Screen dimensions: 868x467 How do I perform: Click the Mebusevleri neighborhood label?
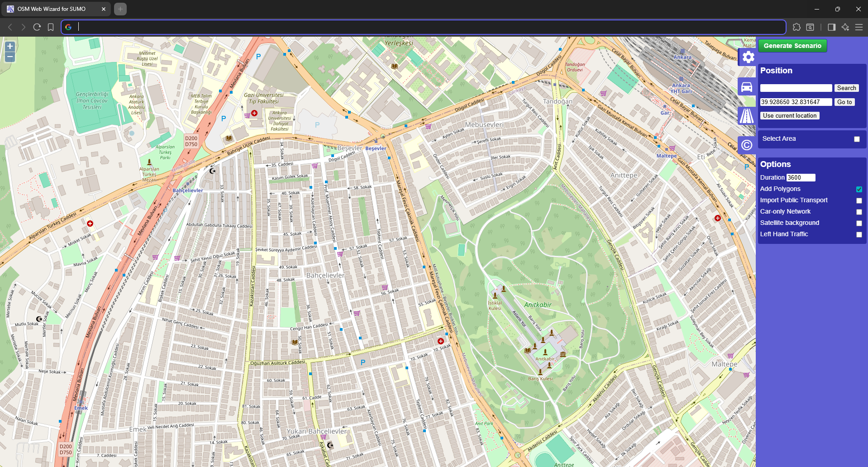click(x=484, y=124)
